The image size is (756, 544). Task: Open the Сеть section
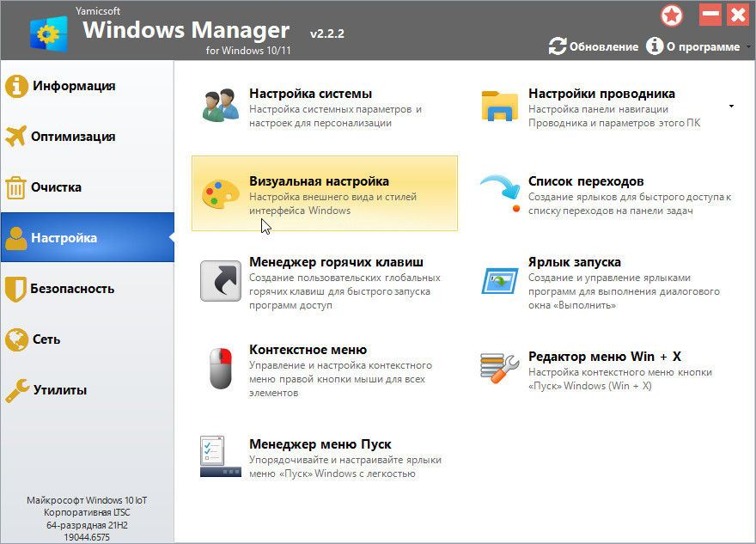tap(46, 339)
